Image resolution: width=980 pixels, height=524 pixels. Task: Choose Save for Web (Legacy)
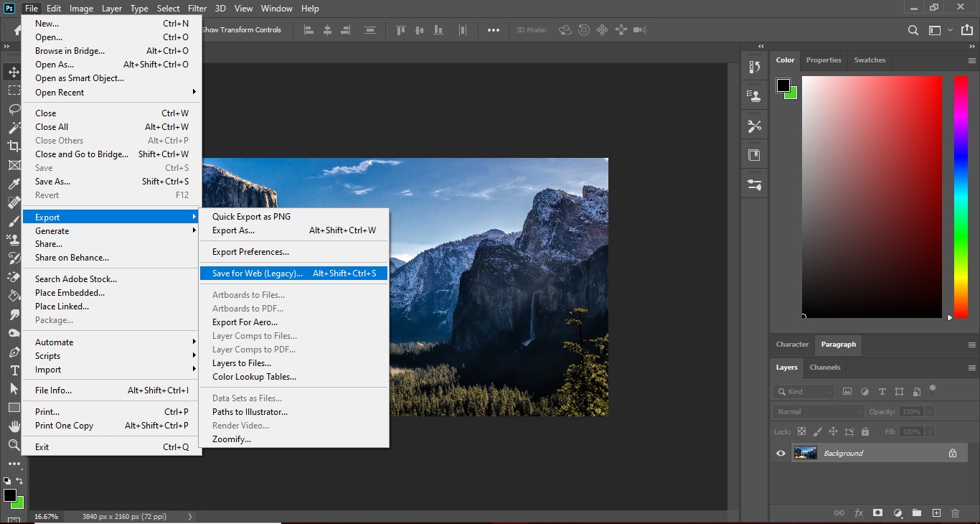[x=294, y=273]
